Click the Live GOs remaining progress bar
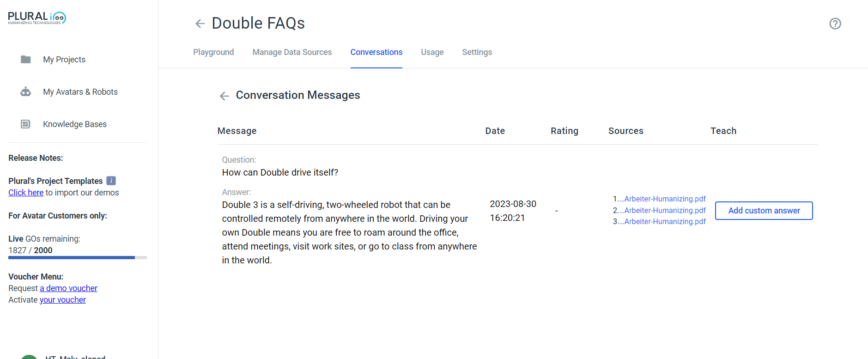Image resolution: width=868 pixels, height=359 pixels. pyautogui.click(x=78, y=257)
